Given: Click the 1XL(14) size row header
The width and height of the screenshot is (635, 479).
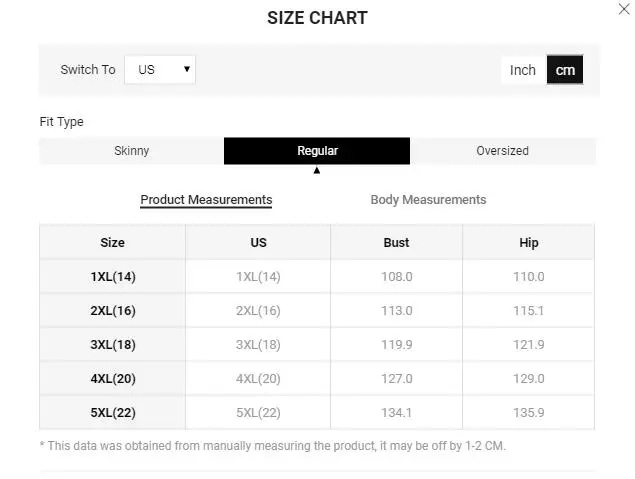Looking at the screenshot, I should pyautogui.click(x=112, y=277).
